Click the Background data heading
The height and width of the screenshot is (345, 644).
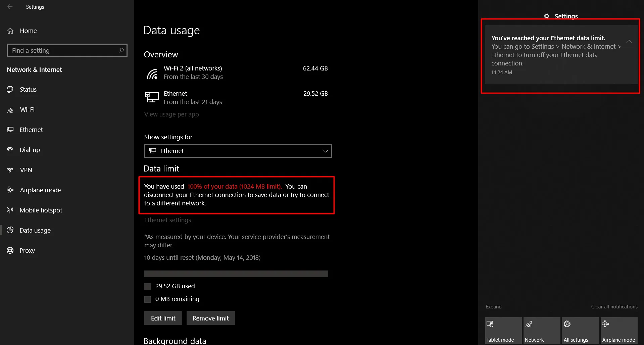[x=175, y=341]
